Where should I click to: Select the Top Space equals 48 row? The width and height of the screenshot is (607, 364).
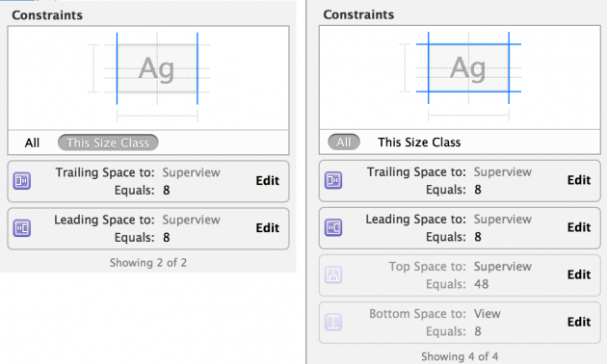(460, 275)
